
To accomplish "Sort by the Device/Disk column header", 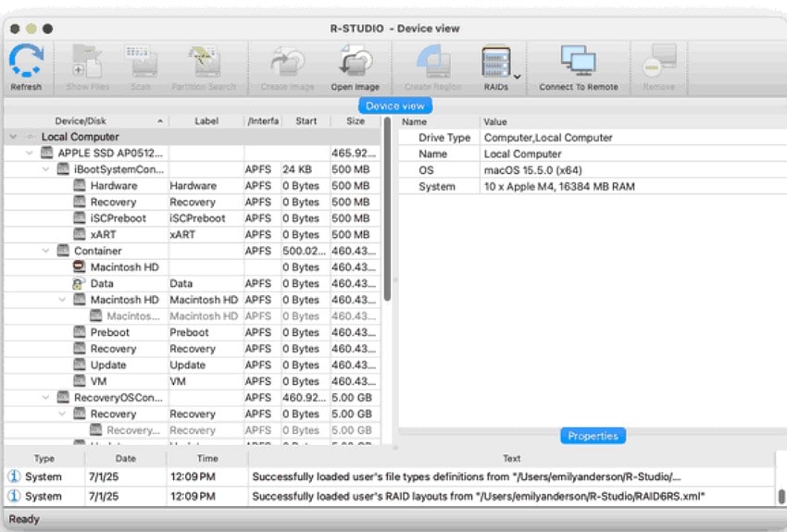I will 86,121.
